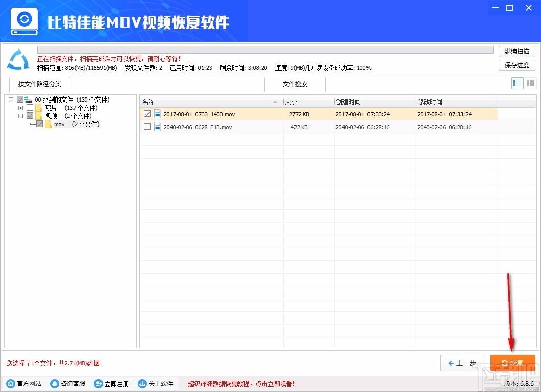Minimize the recovery software window
Viewport: 541px width, 392px height.
tap(496, 8)
